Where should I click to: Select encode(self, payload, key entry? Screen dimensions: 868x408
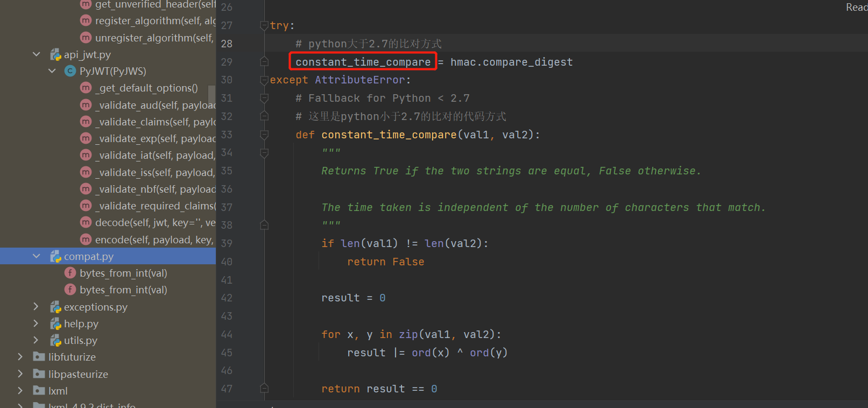tap(156, 239)
